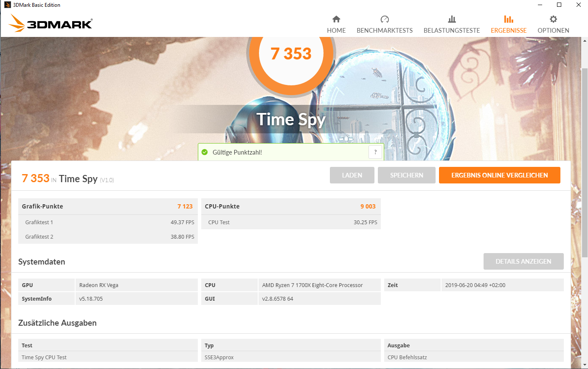Click the Time Spy banner title
This screenshot has width=588, height=369.
click(x=291, y=119)
